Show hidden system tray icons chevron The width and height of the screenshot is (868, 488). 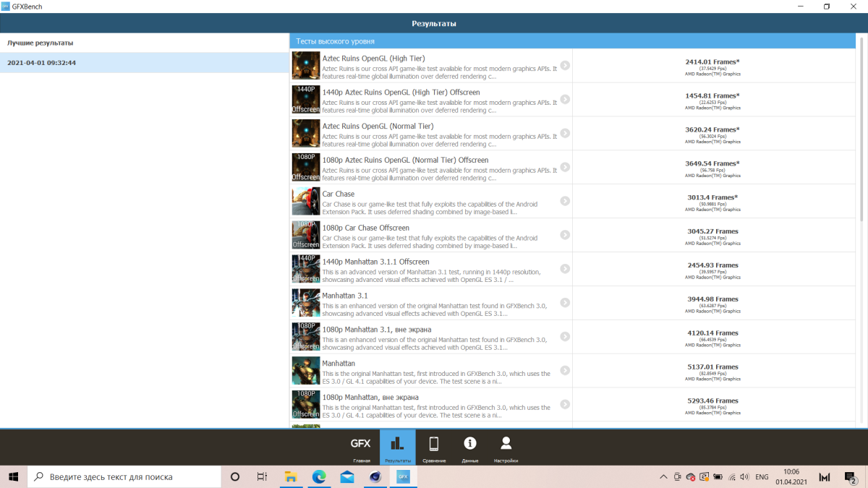(663, 477)
